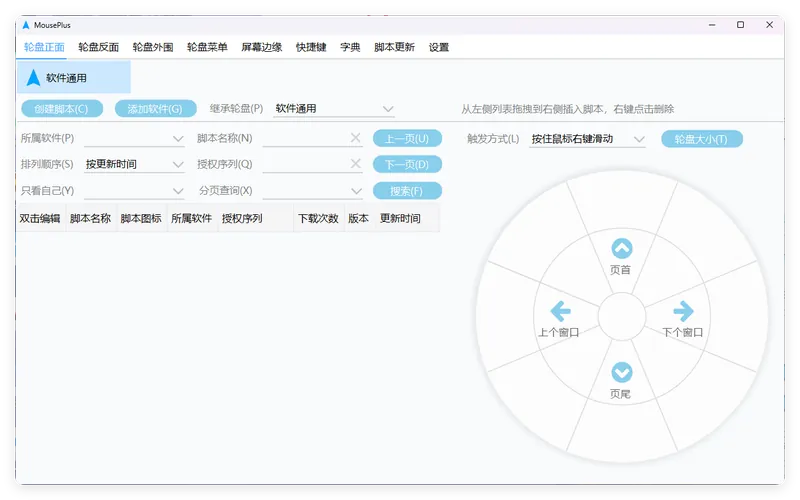Expand the 只看自己(Y) dropdown
Screen dimensions: 800x500
[134, 191]
